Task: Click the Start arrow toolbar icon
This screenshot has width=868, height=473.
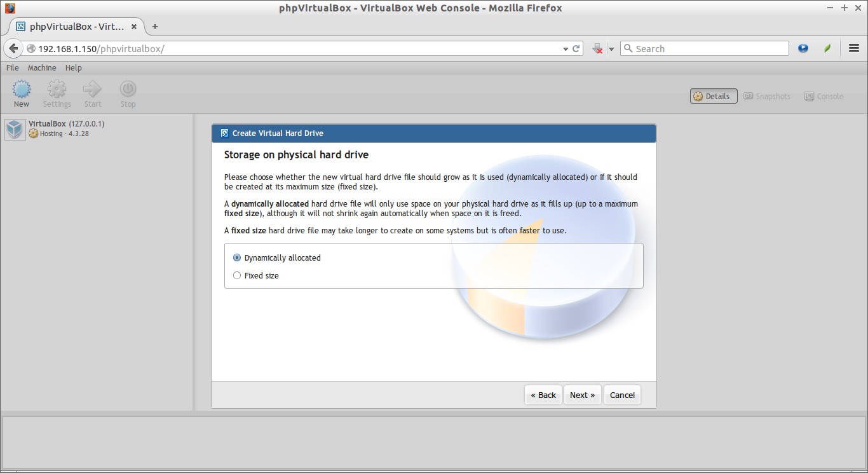Action: (x=93, y=88)
